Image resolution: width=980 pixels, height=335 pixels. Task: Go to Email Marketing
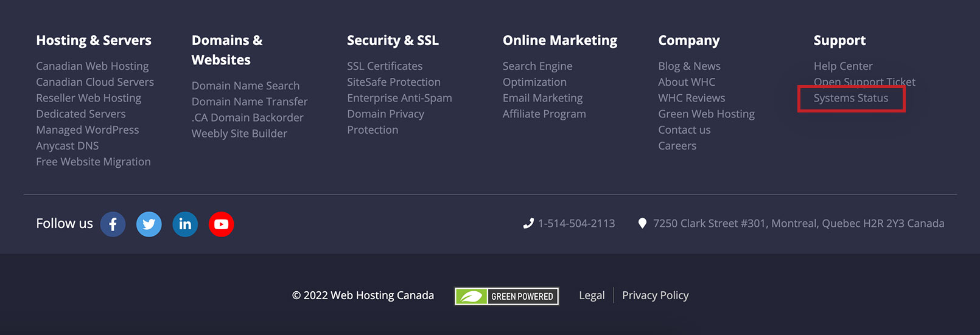click(542, 98)
